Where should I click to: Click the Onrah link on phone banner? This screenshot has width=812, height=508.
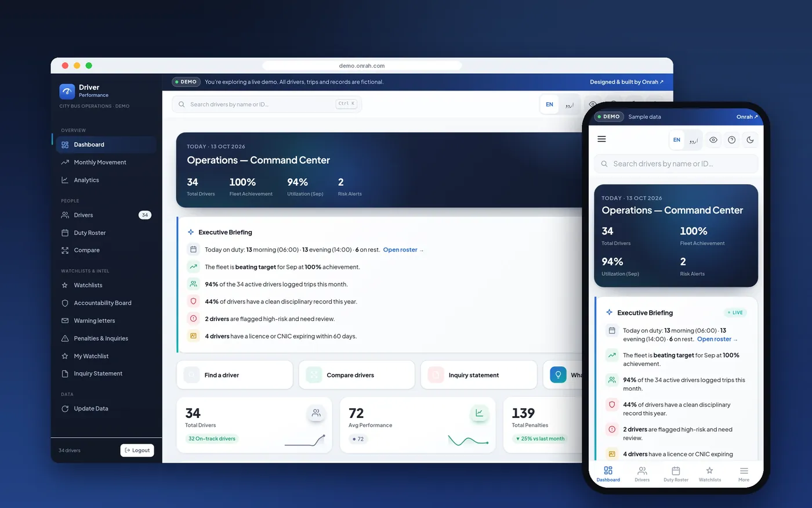(x=747, y=117)
